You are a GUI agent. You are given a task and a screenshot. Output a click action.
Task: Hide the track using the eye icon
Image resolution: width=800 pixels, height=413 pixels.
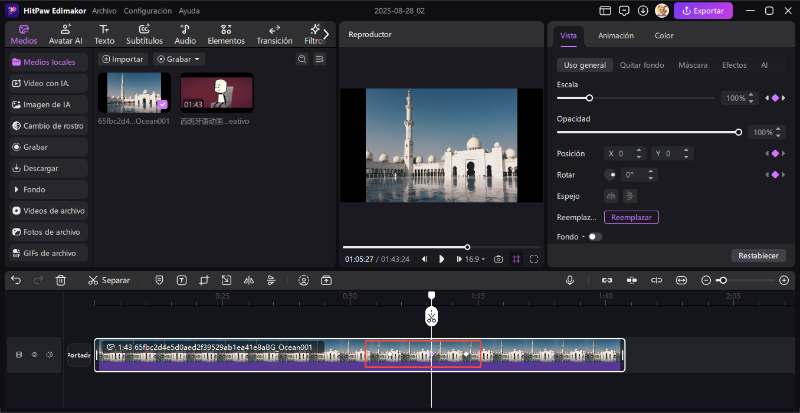click(x=35, y=355)
